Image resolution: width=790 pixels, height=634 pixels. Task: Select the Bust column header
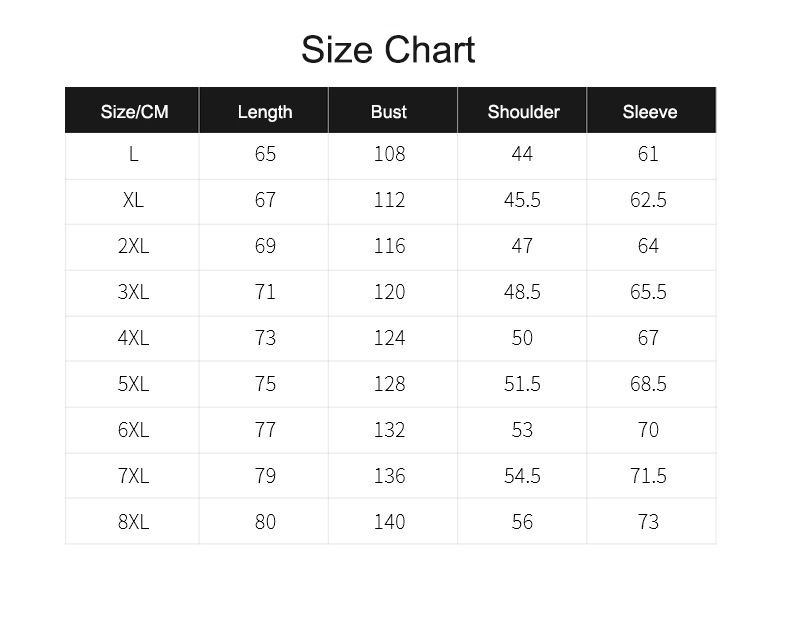(388, 112)
